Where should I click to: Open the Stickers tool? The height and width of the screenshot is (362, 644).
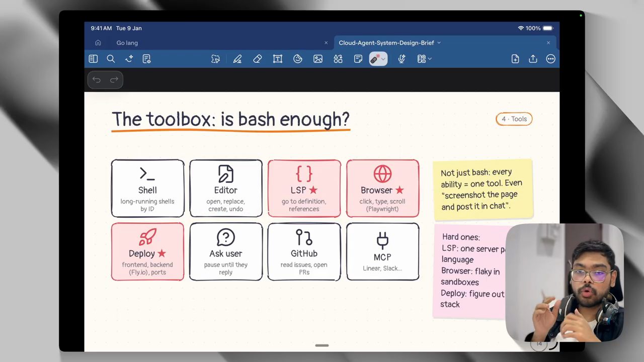[x=297, y=59]
